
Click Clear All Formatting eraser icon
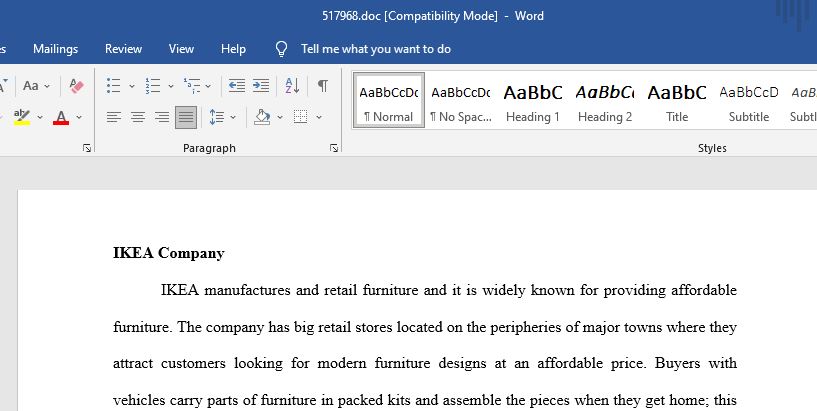tap(76, 85)
